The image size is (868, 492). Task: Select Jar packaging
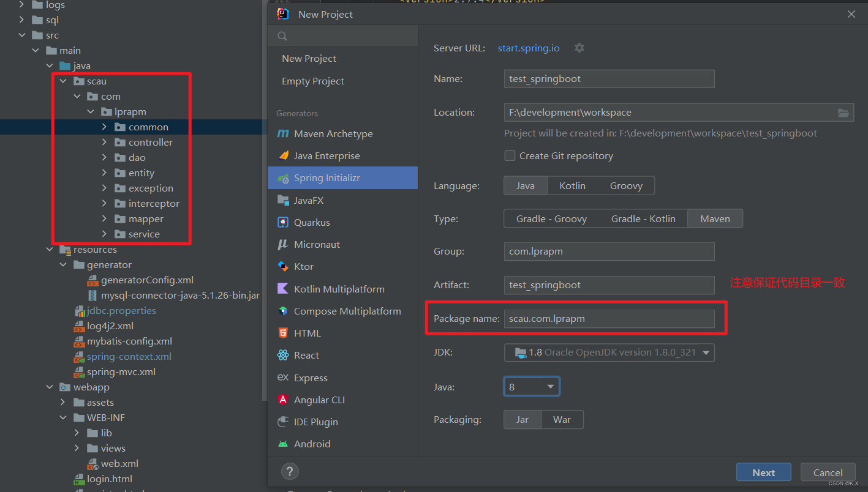tap(523, 419)
